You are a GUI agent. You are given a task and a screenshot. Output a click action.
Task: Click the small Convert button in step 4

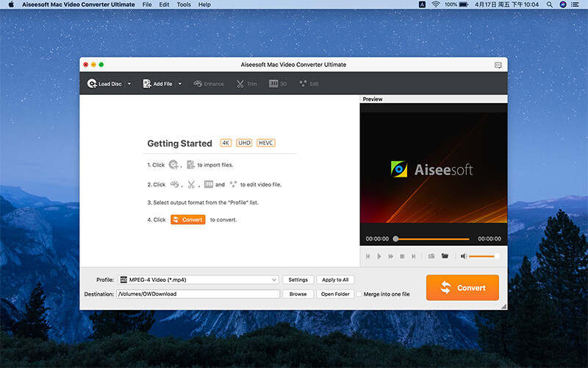click(x=188, y=219)
